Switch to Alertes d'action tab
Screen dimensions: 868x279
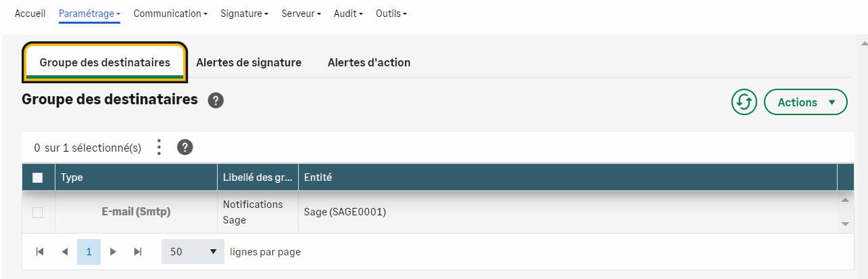coord(369,62)
